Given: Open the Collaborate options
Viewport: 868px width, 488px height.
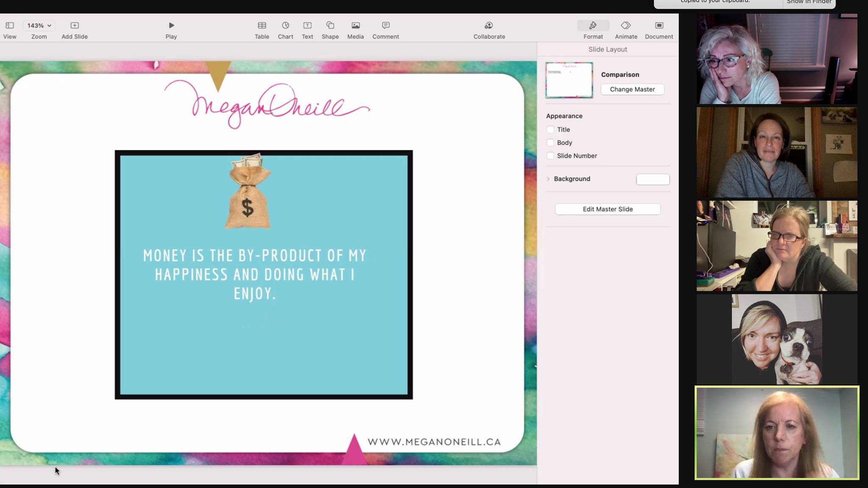Looking at the screenshot, I should [489, 30].
